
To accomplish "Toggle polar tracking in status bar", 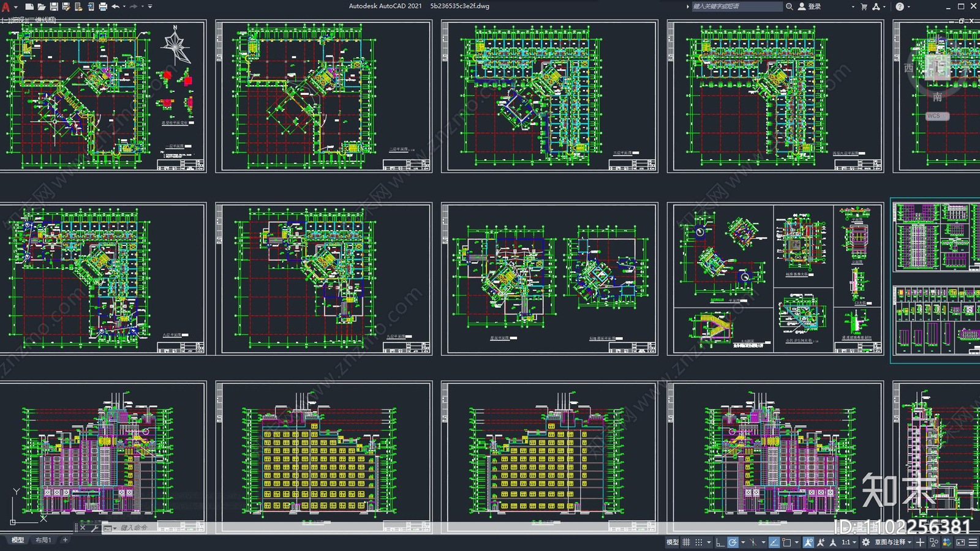I will 733,542.
